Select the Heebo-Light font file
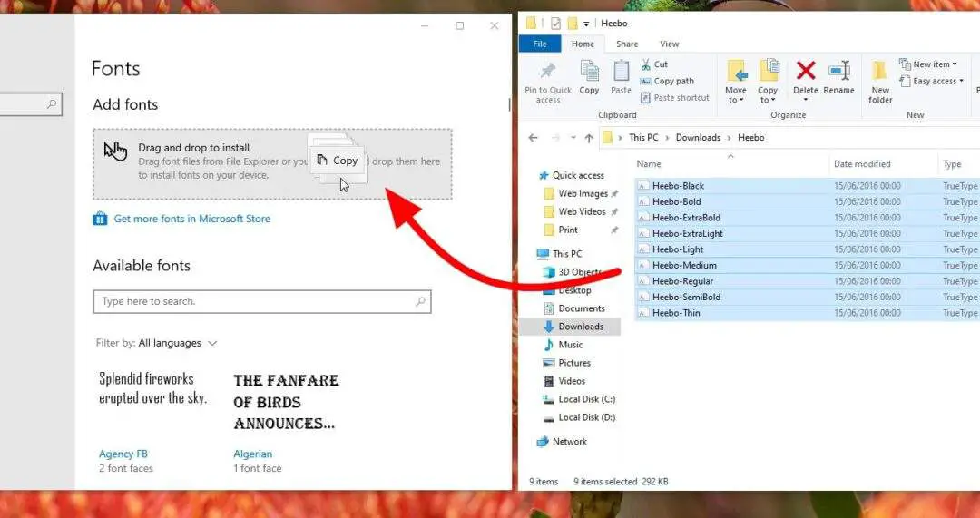 [x=678, y=249]
